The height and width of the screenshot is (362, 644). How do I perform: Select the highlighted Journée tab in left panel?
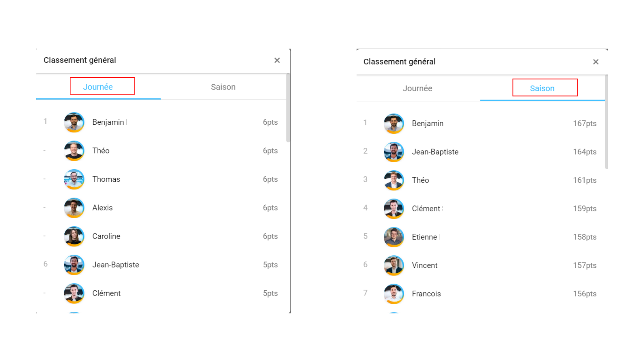coord(98,87)
